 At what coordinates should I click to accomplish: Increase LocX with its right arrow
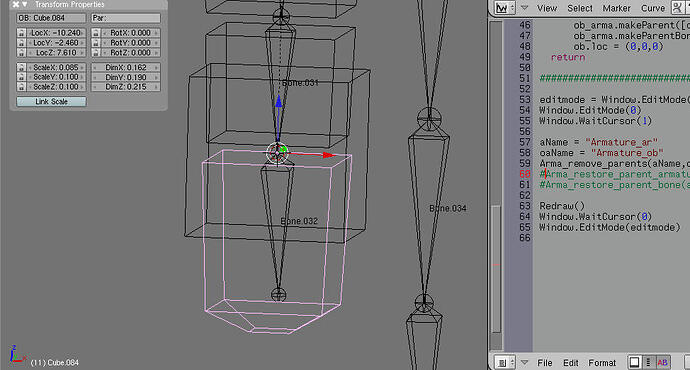coord(82,33)
